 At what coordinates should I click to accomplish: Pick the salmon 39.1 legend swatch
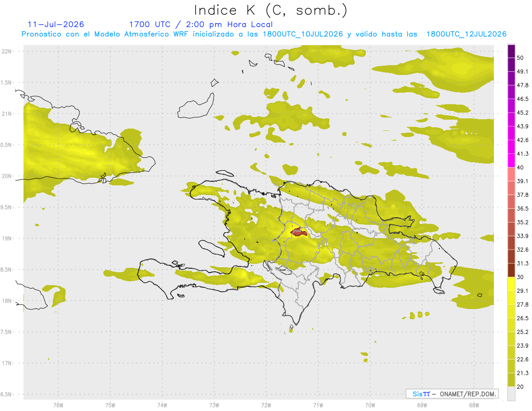511,174
